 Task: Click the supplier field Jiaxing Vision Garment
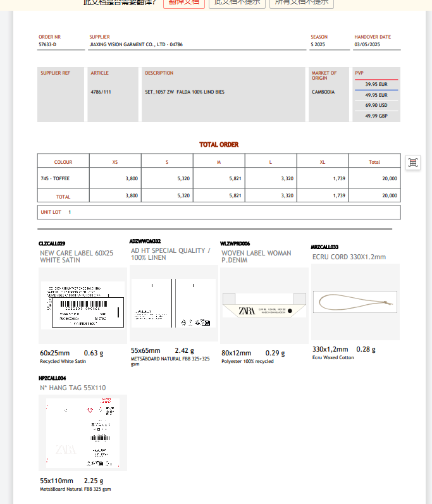(136, 45)
